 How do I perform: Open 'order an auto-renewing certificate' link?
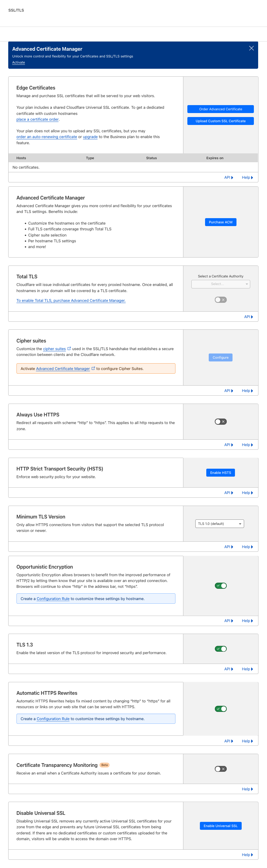(47, 137)
